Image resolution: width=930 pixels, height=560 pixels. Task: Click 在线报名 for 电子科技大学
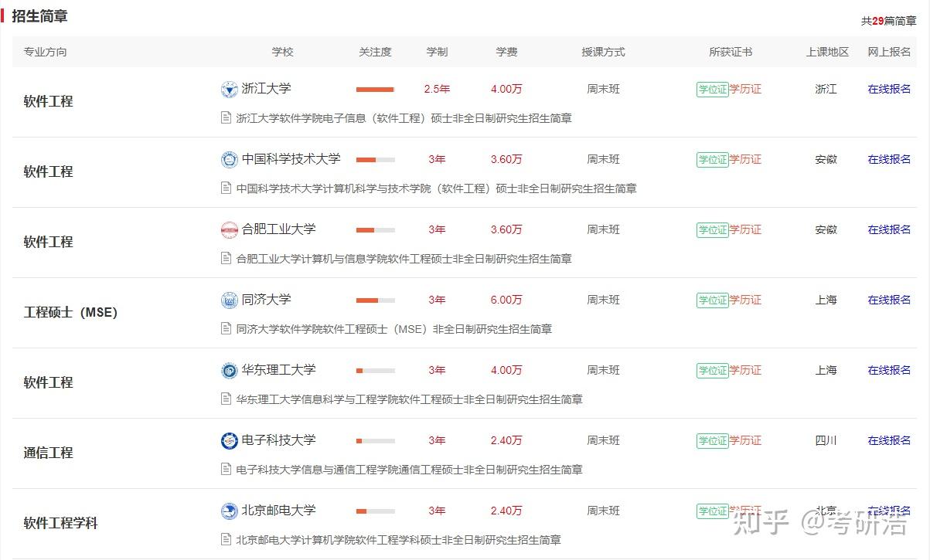(x=889, y=440)
